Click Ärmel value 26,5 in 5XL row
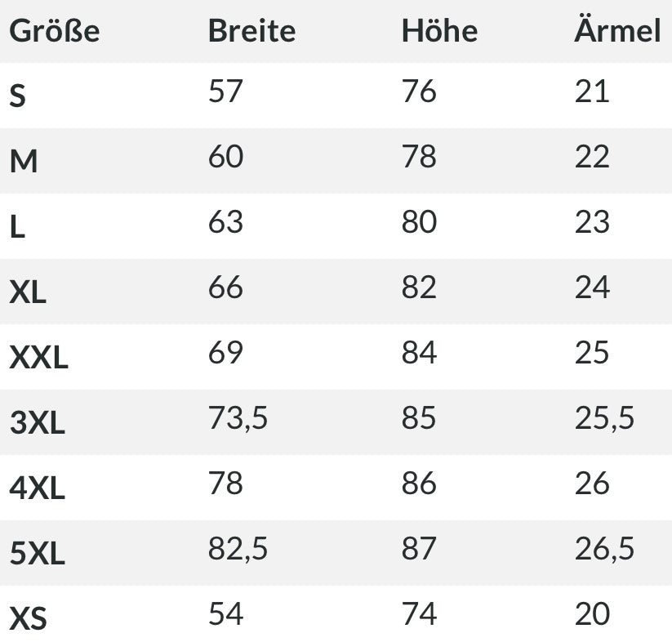 (x=604, y=549)
